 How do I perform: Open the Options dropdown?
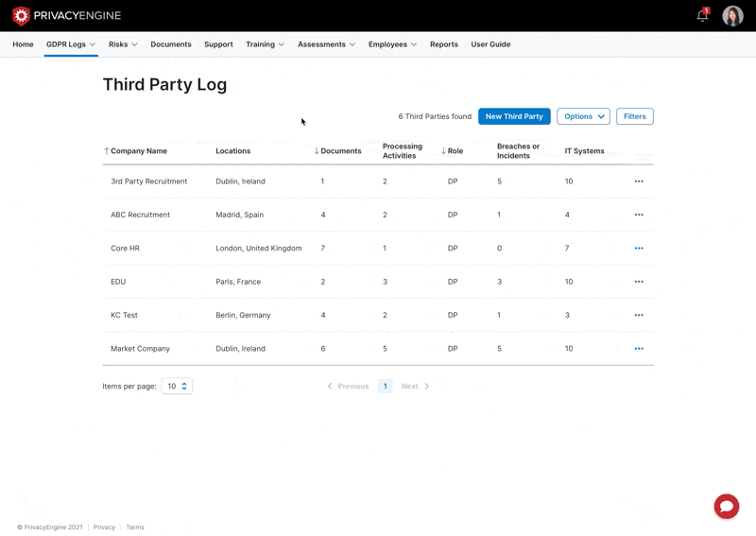[x=583, y=116]
